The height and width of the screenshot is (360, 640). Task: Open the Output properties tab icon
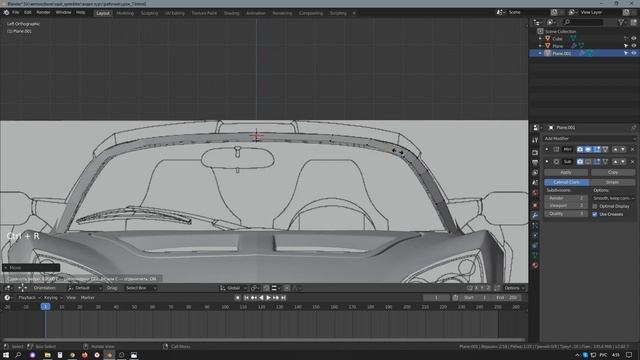535,162
